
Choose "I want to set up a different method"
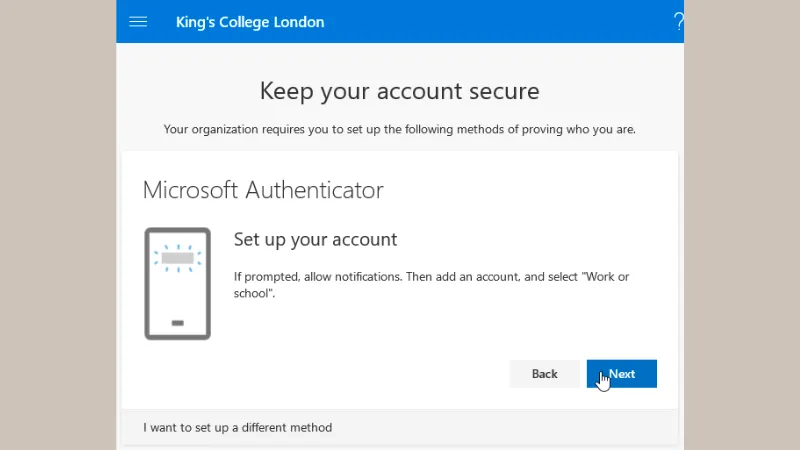tap(238, 428)
